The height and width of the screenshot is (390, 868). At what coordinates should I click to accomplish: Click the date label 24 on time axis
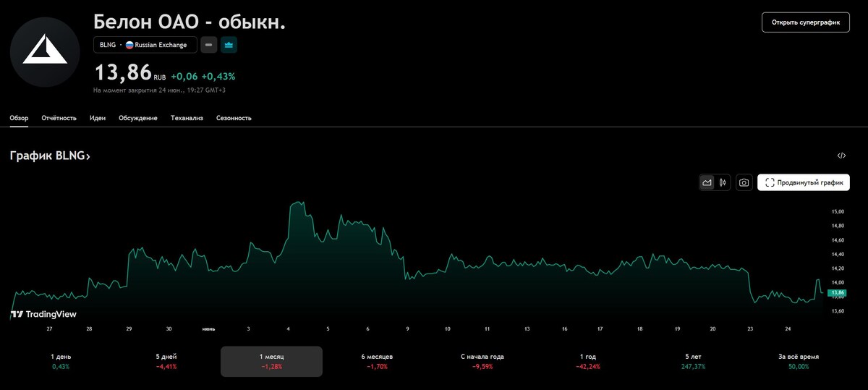click(788, 329)
